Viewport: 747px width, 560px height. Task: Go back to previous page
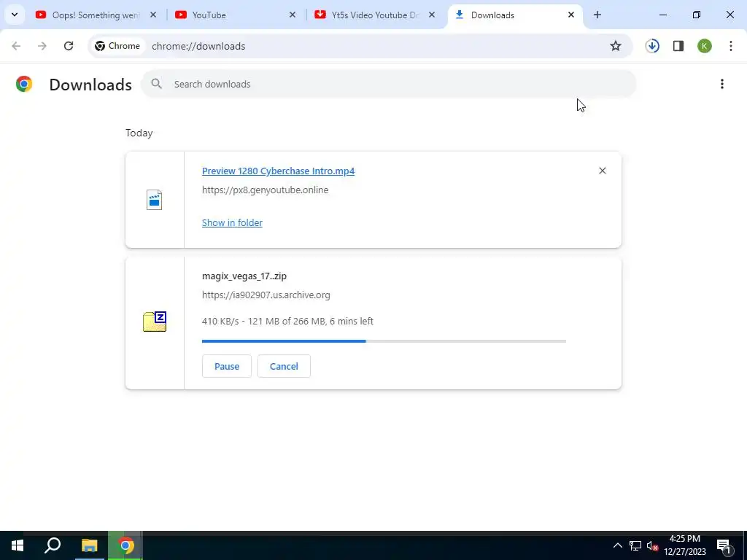16,46
